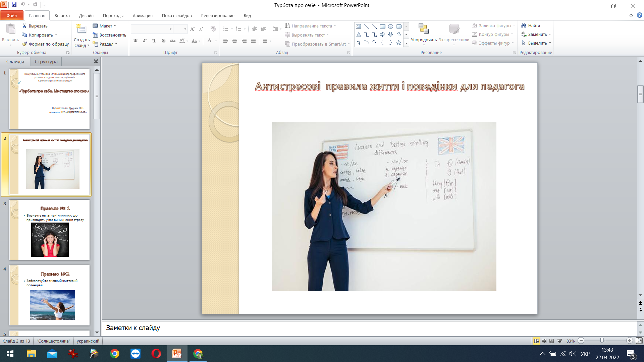The height and width of the screenshot is (362, 644).
Task: Switch to Normal view icon in status bar
Action: click(x=537, y=341)
